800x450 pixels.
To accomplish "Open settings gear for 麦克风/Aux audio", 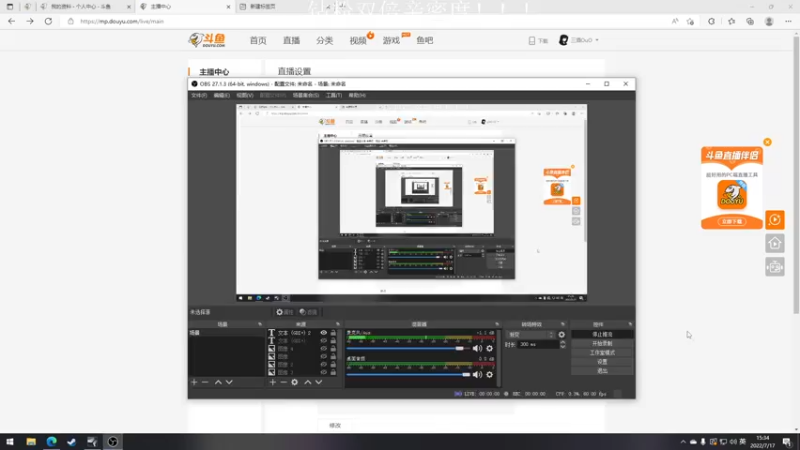I will point(489,348).
